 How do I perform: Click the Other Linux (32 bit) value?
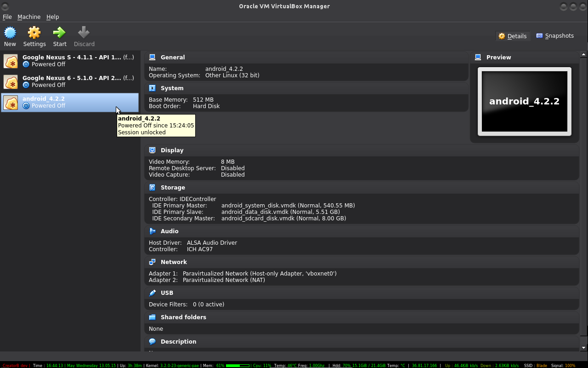[232, 75]
